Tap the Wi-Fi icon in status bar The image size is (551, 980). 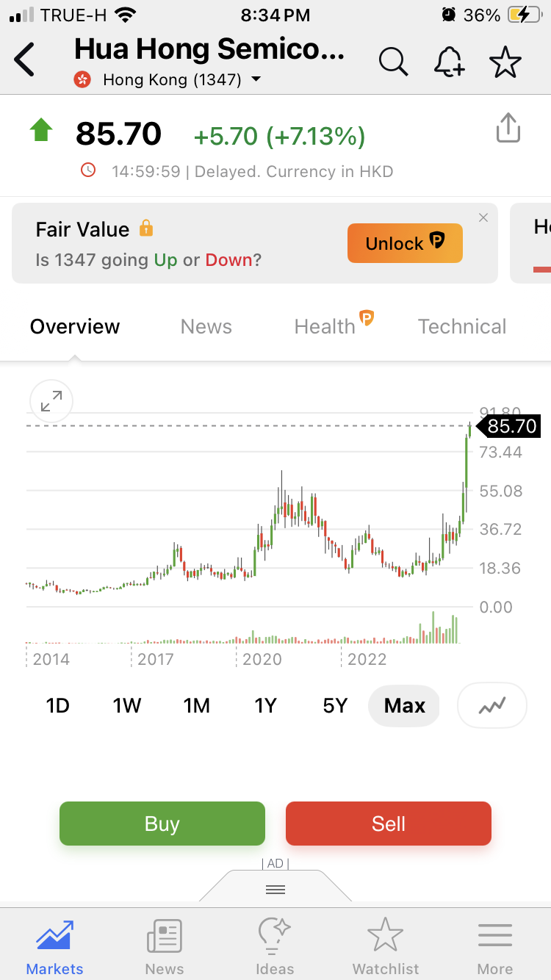point(126,15)
